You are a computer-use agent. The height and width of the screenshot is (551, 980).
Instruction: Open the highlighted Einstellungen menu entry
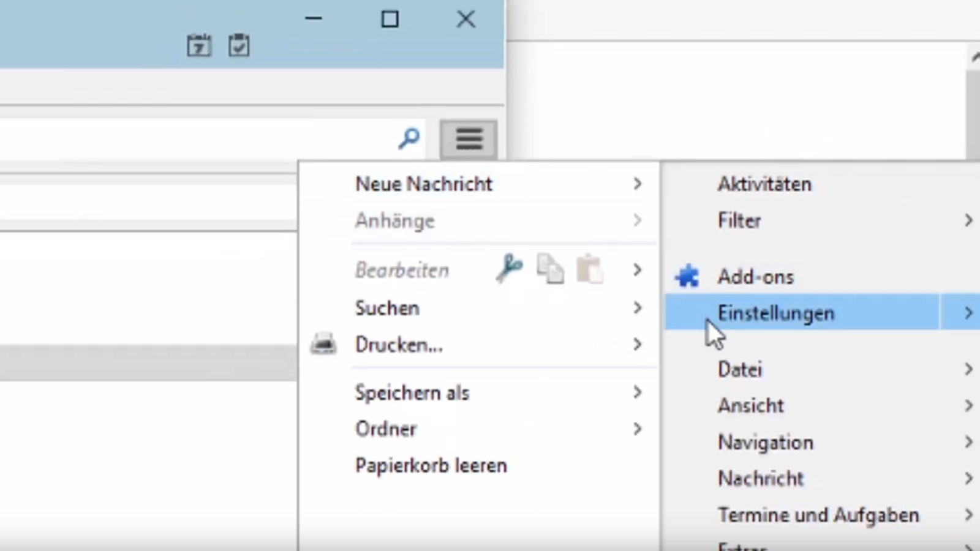point(775,313)
